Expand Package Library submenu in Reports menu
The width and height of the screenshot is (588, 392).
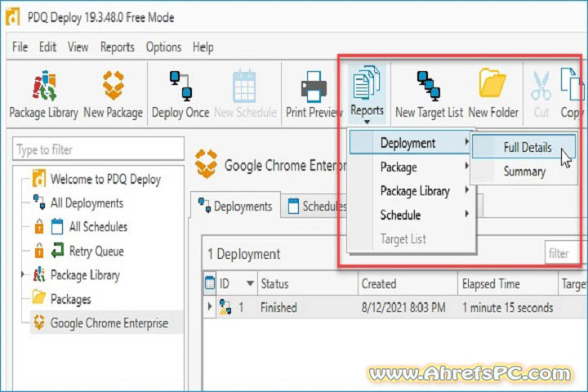click(x=413, y=191)
